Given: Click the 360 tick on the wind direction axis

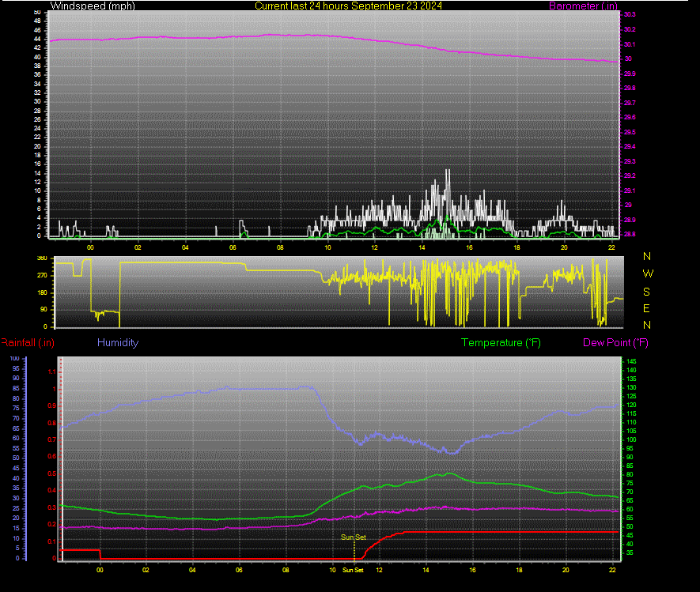Looking at the screenshot, I should tap(42, 258).
